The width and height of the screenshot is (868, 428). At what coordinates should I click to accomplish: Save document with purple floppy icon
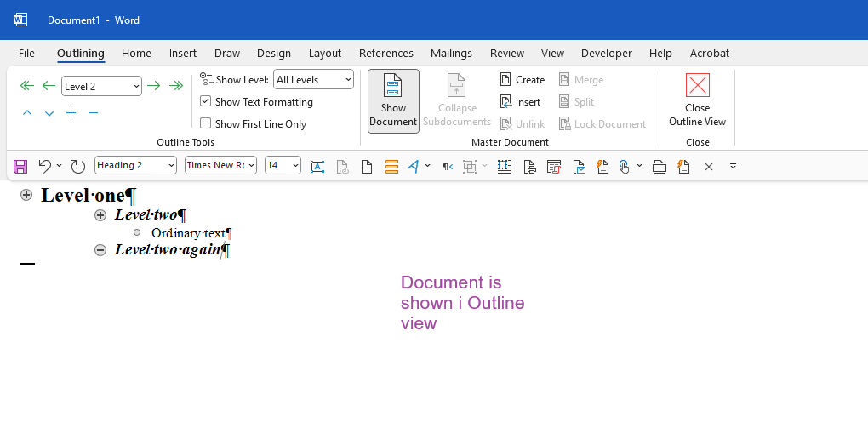20,166
